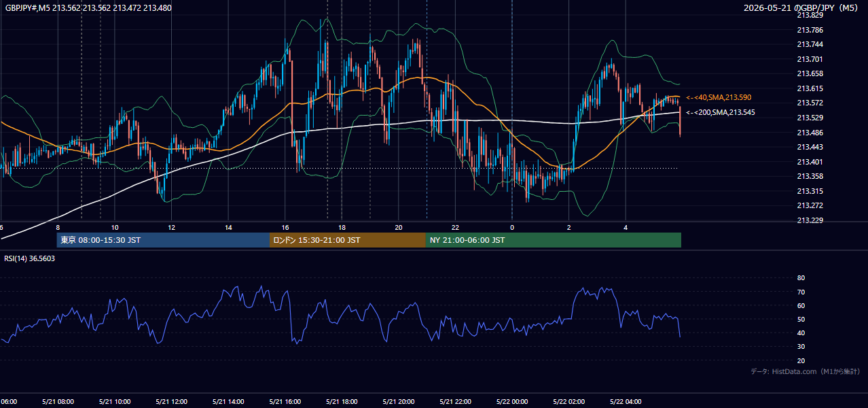868x408 pixels.
Task: Click the 213.315 price axis label
Action: pos(810,191)
